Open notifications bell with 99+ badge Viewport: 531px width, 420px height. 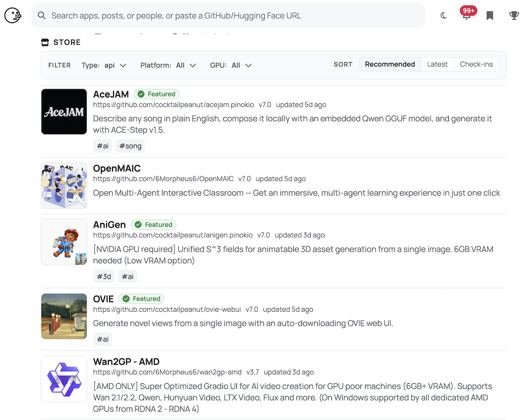coord(467,15)
